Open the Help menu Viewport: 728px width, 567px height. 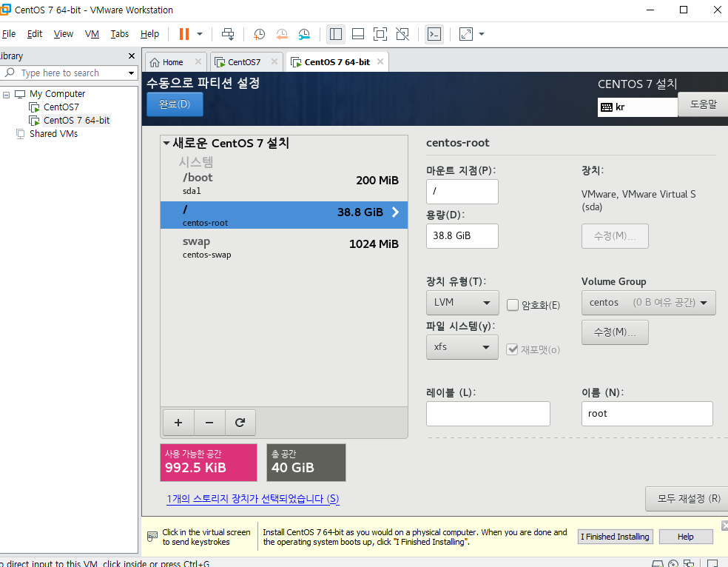click(x=149, y=34)
